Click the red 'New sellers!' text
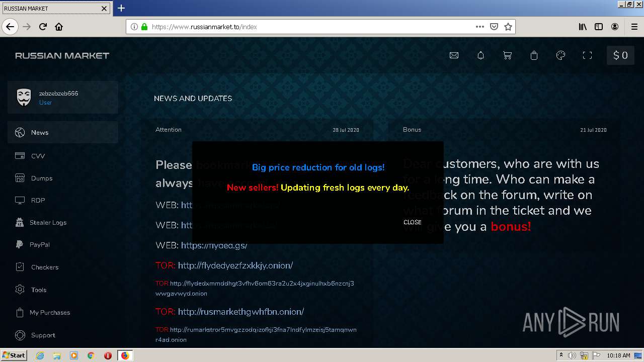644x362 pixels. (252, 188)
